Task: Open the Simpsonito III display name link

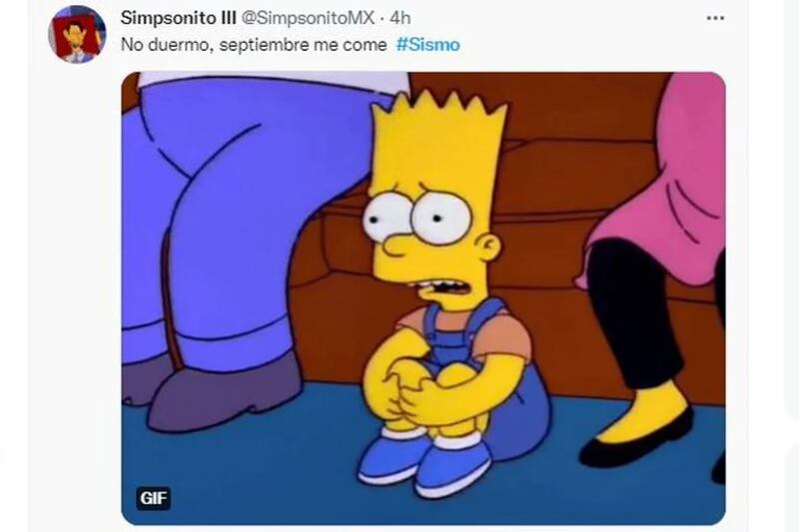Action: tap(179, 18)
